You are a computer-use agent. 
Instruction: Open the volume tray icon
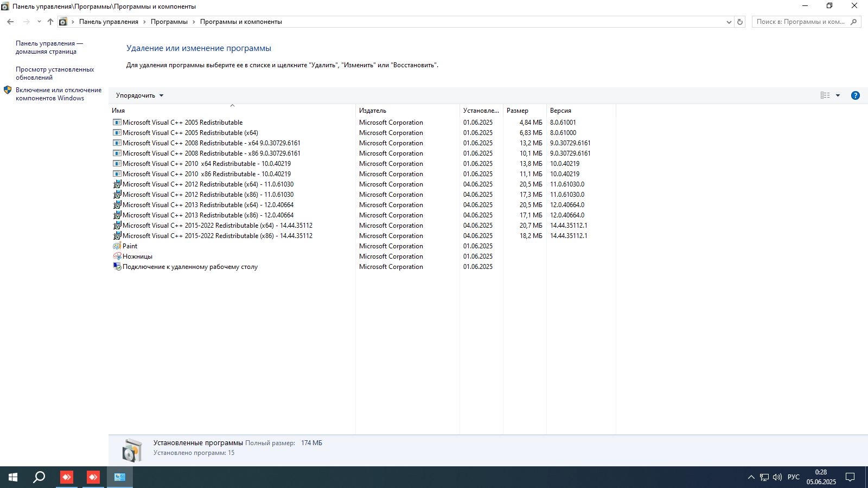[777, 477]
